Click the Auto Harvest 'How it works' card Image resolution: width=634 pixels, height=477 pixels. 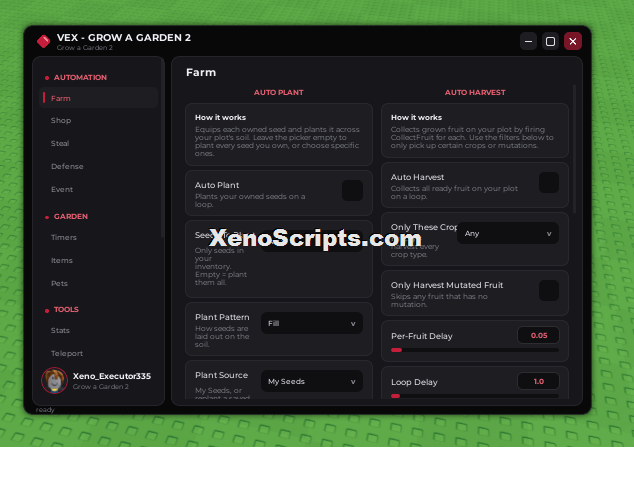click(475, 131)
